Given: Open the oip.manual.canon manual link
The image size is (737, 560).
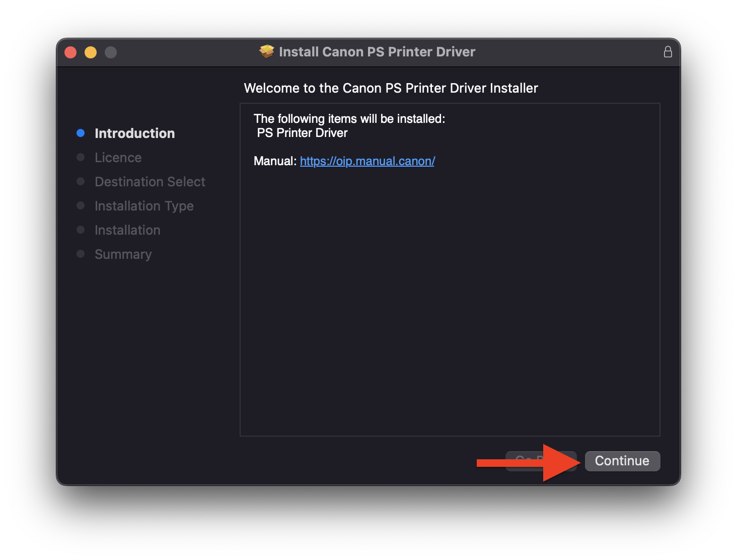Looking at the screenshot, I should 367,161.
